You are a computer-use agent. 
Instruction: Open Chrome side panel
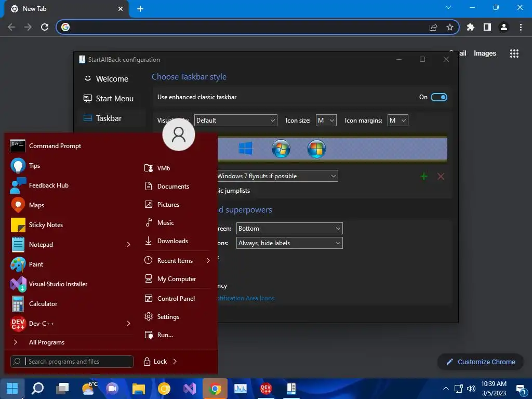tap(487, 27)
